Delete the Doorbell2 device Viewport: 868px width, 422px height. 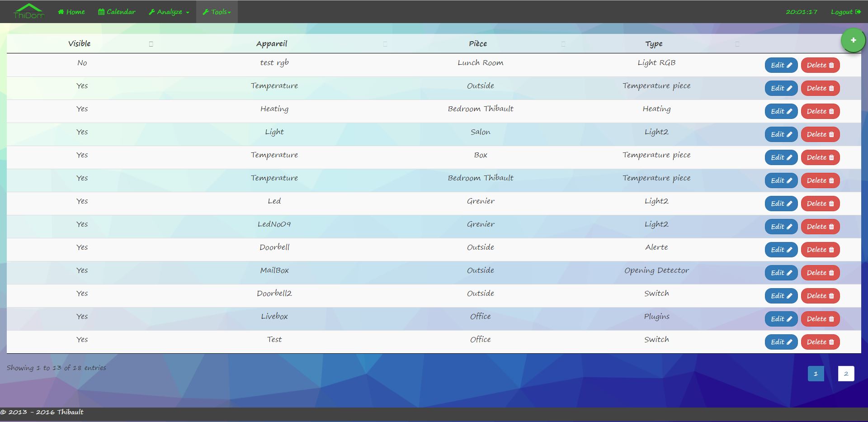pyautogui.click(x=821, y=296)
